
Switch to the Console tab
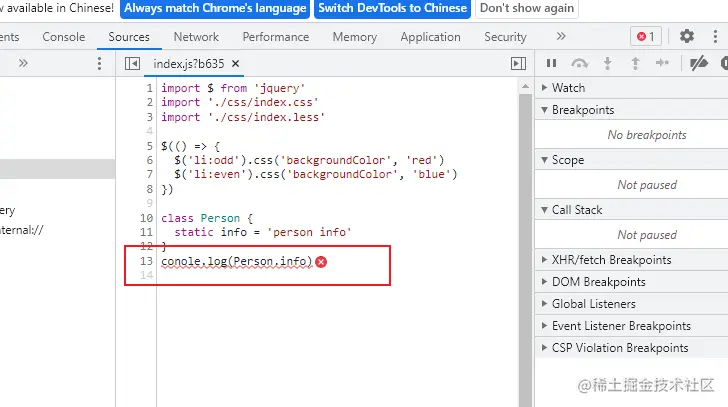[x=64, y=37]
